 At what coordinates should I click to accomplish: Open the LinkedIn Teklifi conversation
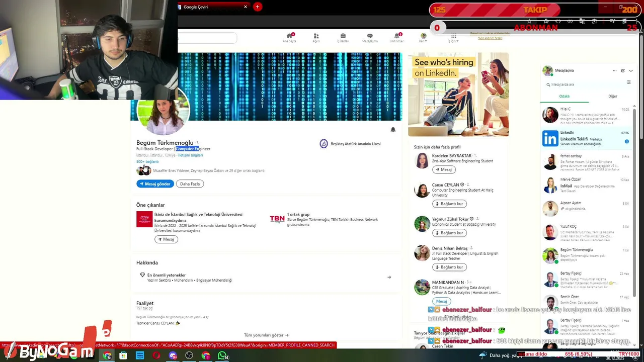tap(586, 138)
